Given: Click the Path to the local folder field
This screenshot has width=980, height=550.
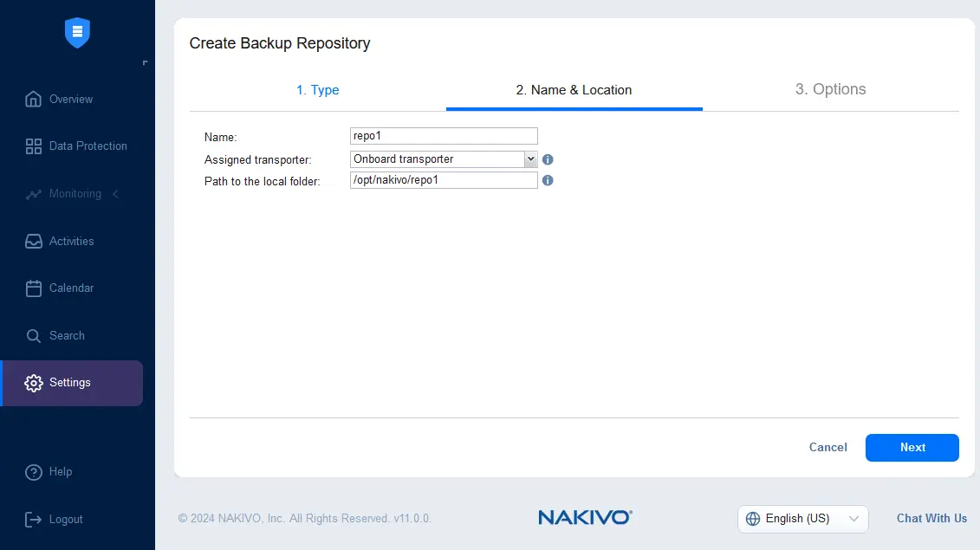Looking at the screenshot, I should (444, 180).
